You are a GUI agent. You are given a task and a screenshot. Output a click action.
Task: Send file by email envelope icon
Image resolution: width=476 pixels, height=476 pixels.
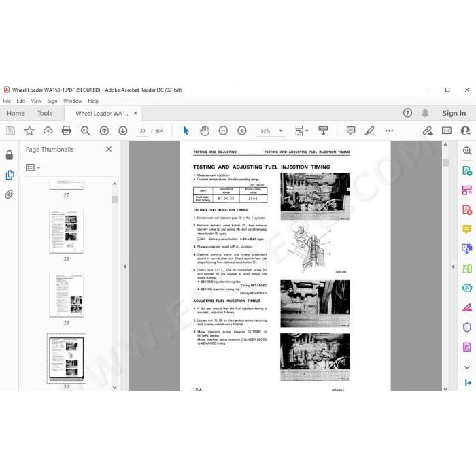[447, 131]
